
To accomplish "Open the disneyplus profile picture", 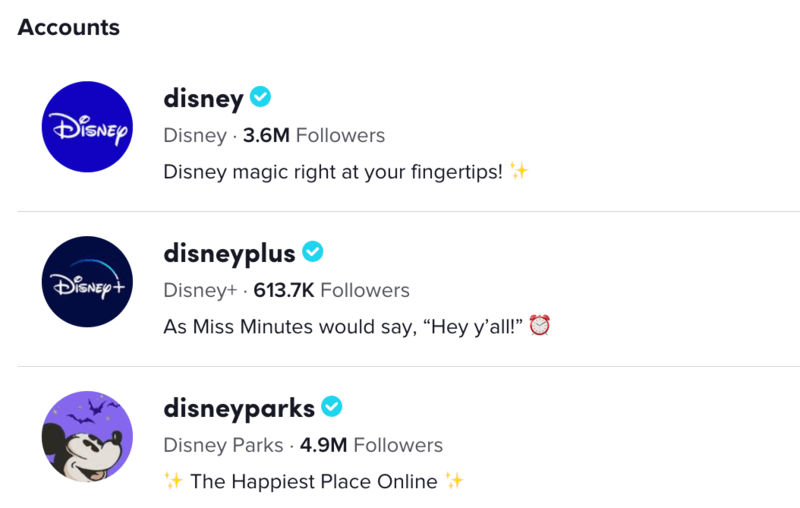I will point(87,282).
